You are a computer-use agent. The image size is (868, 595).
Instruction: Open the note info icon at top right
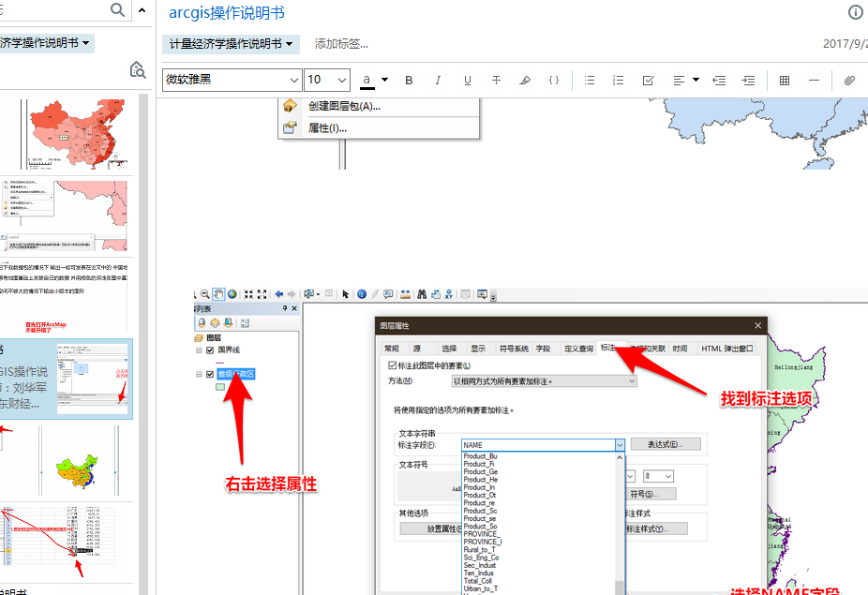pos(855,12)
